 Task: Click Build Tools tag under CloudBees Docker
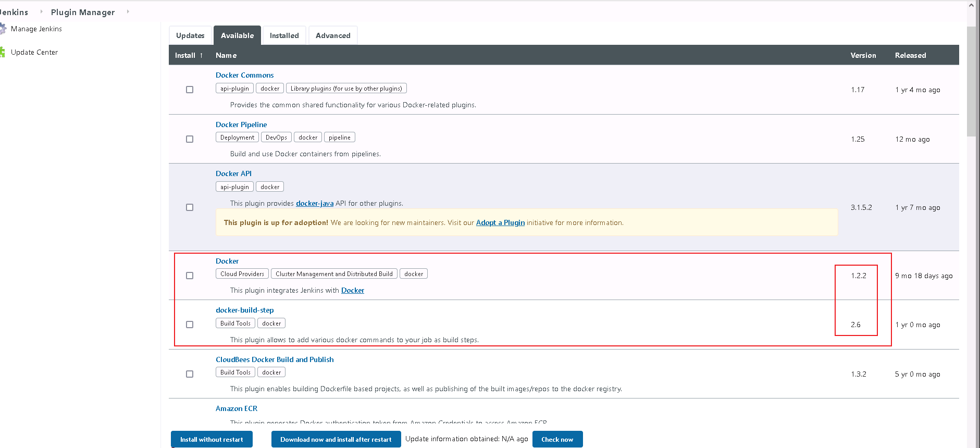[235, 372]
